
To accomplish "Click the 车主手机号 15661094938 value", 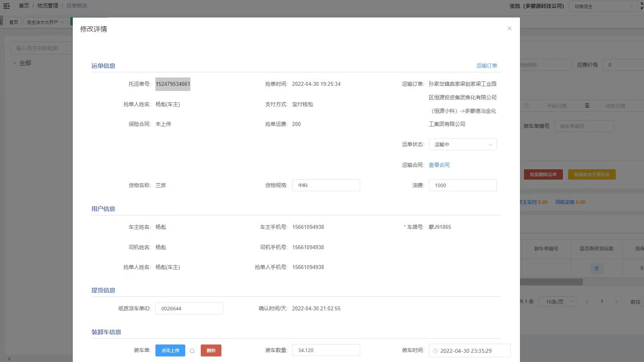I will (x=308, y=227).
